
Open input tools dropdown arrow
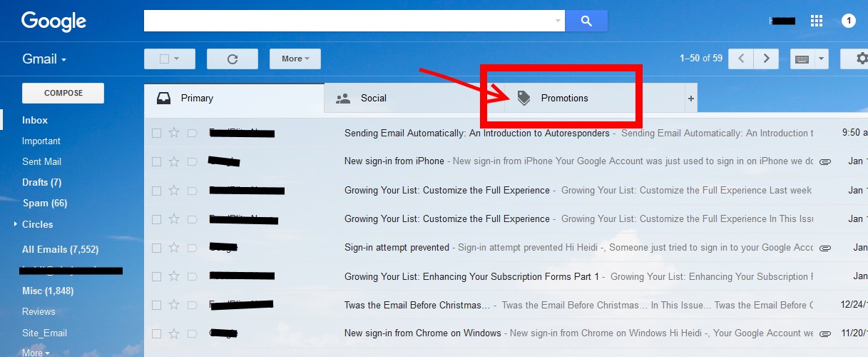821,59
